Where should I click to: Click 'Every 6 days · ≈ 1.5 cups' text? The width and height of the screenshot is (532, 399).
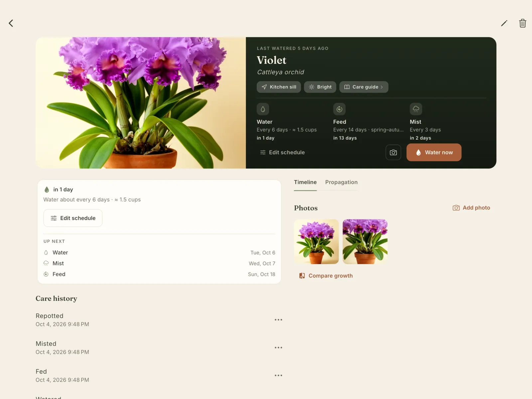coord(287,130)
